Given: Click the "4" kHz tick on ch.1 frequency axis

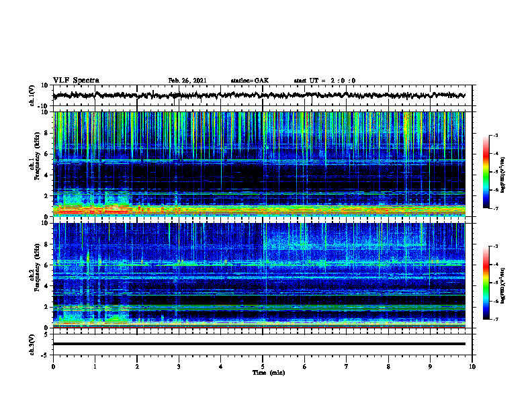Looking at the screenshot, I should [x=46, y=175].
